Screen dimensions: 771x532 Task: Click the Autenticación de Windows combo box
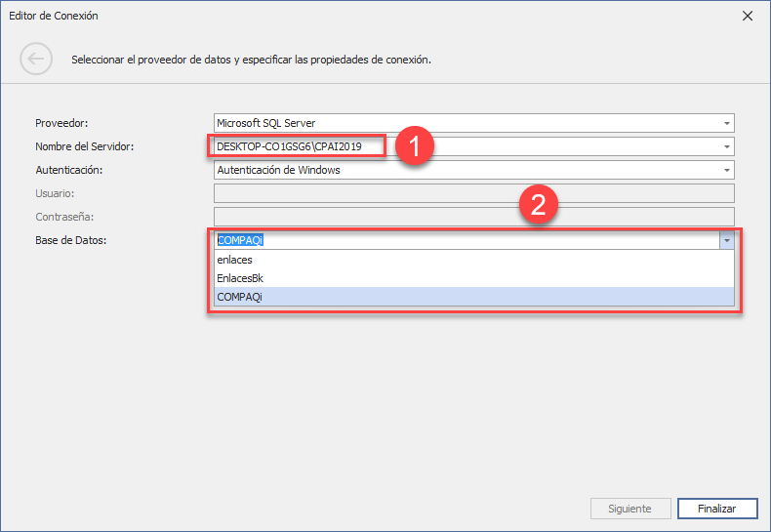click(474, 170)
